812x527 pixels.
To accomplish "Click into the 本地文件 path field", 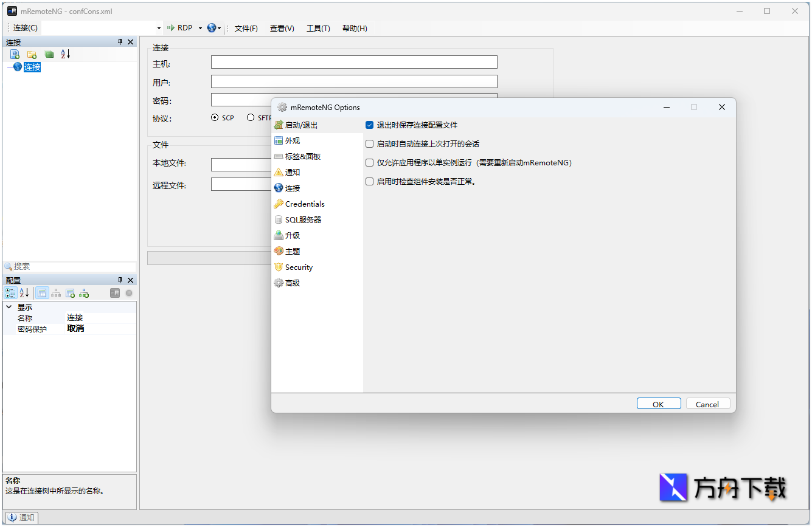I will (241, 165).
